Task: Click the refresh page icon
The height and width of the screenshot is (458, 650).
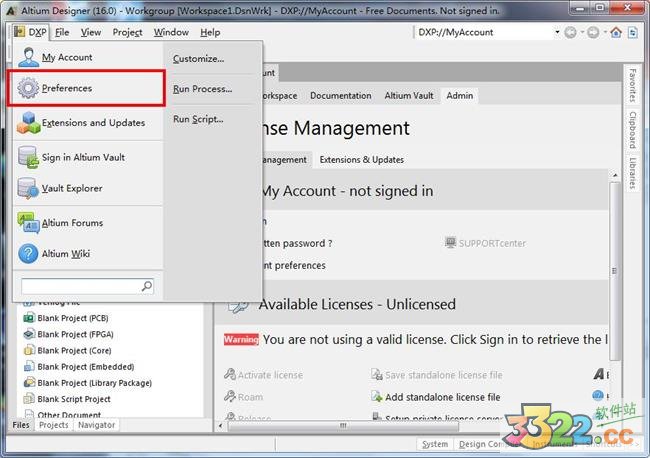Action: (633, 32)
